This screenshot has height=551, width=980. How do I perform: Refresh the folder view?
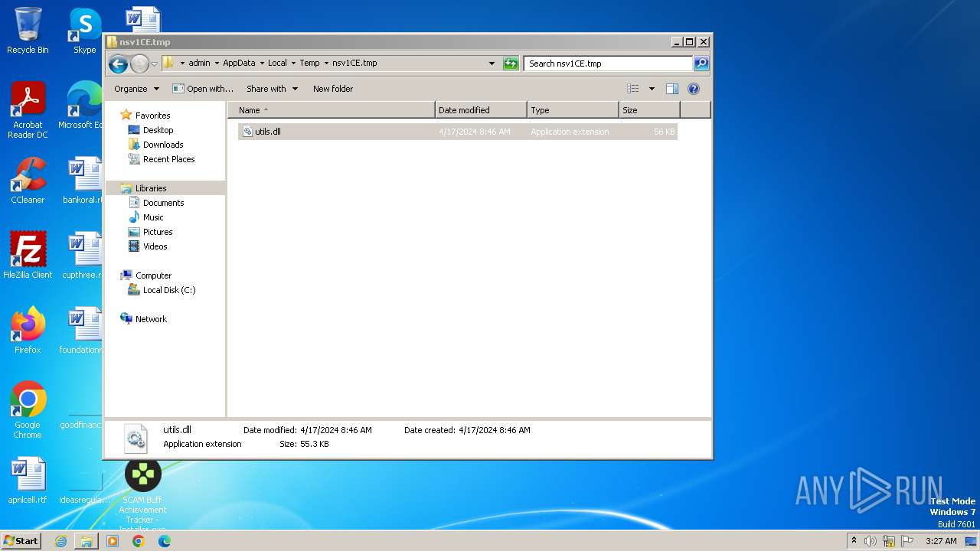[511, 64]
